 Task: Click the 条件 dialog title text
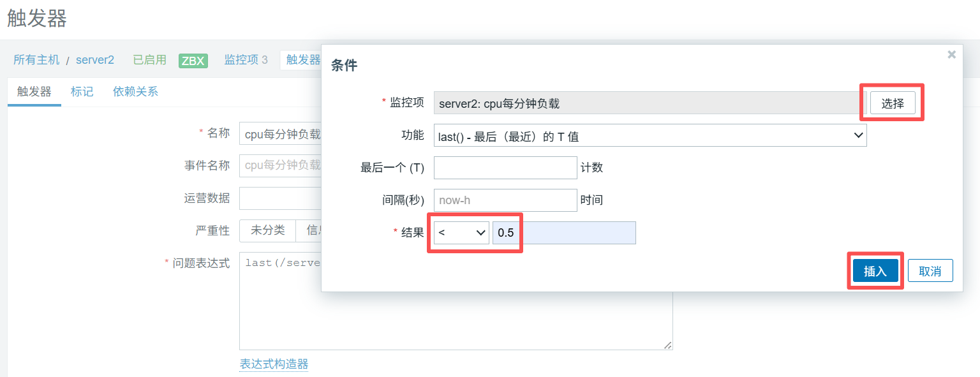(344, 66)
